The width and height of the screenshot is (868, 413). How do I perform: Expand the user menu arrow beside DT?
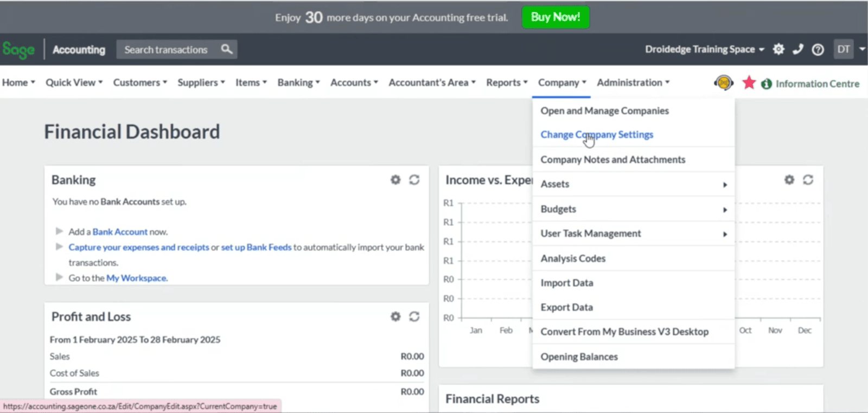pyautogui.click(x=862, y=49)
